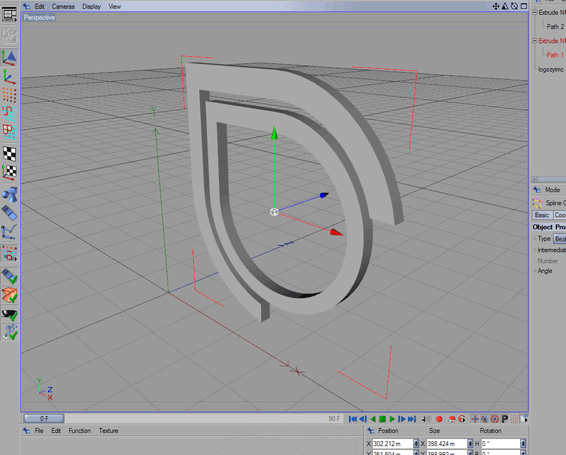566x455 pixels.
Task: Select the Edges tool icon
Action: click(x=9, y=113)
